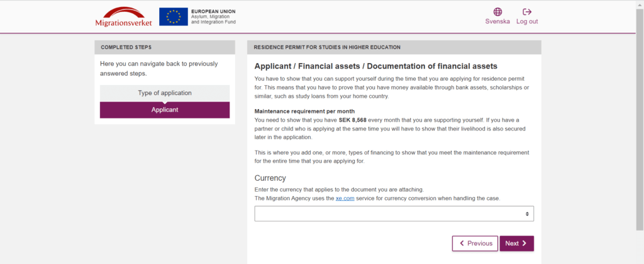This screenshot has height=264, width=644.
Task: Click the Log out text link
Action: pos(527,21)
